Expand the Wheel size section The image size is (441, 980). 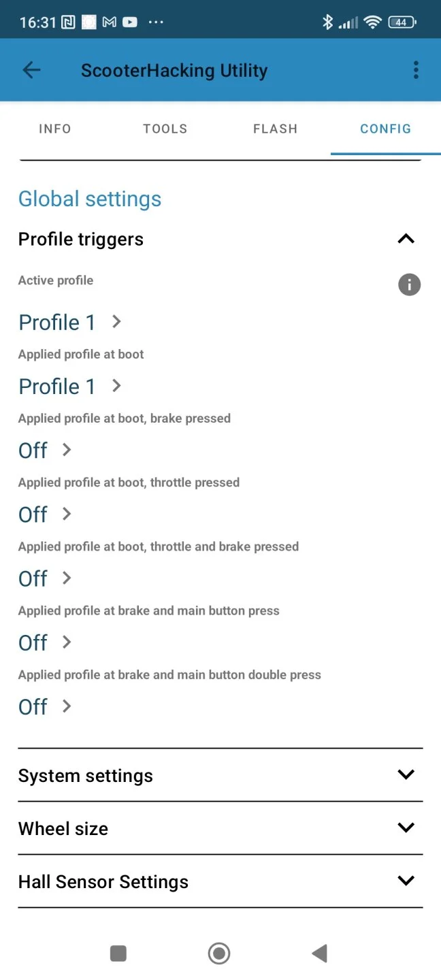click(406, 828)
